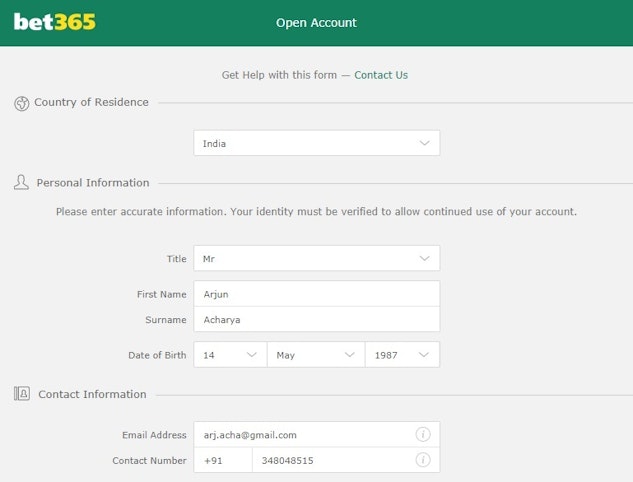Click the bet365 logo
The height and width of the screenshot is (482, 633).
(x=55, y=22)
